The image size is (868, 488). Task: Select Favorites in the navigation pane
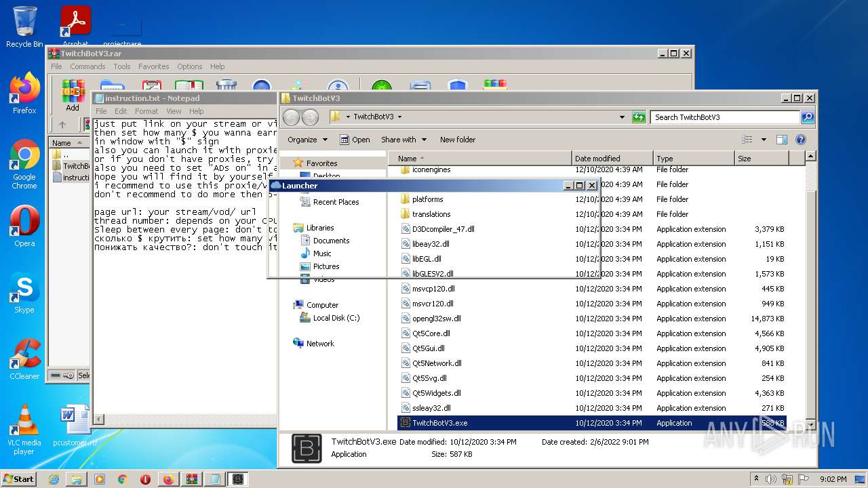point(321,163)
